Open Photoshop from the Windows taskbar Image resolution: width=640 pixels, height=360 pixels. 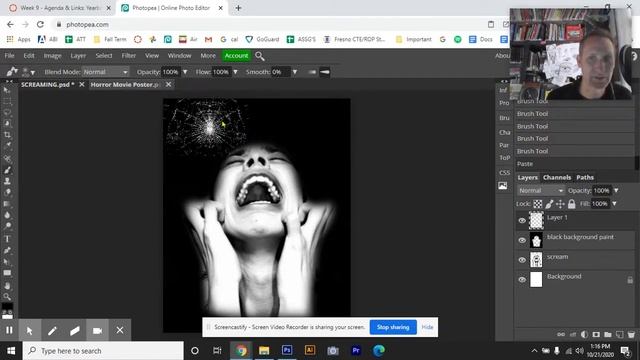[x=287, y=350]
